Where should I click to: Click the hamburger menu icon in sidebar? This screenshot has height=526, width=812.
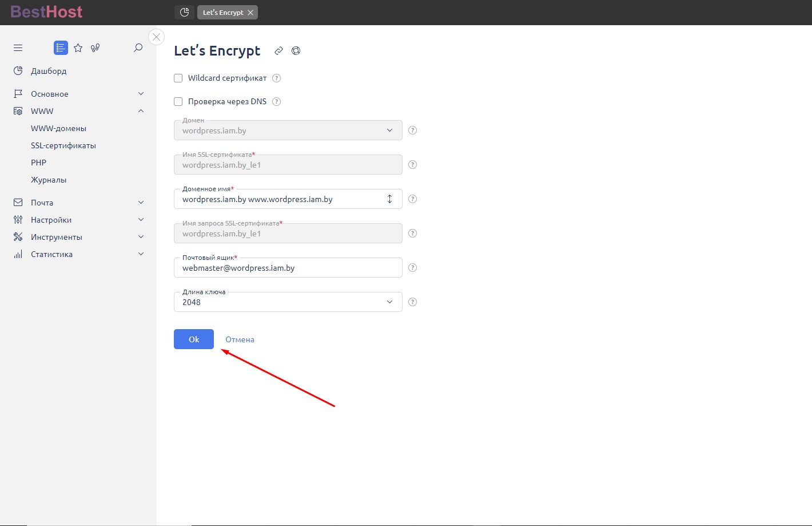(18, 48)
